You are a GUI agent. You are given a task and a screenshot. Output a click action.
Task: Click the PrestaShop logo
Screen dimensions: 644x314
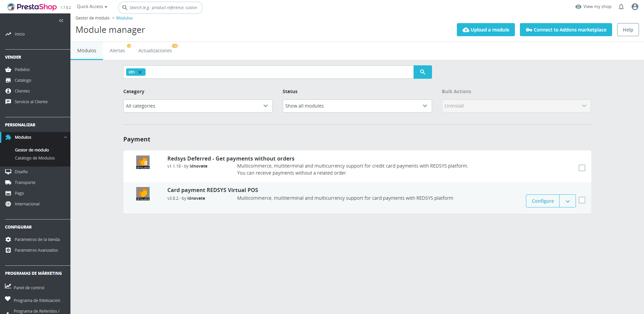click(x=32, y=7)
